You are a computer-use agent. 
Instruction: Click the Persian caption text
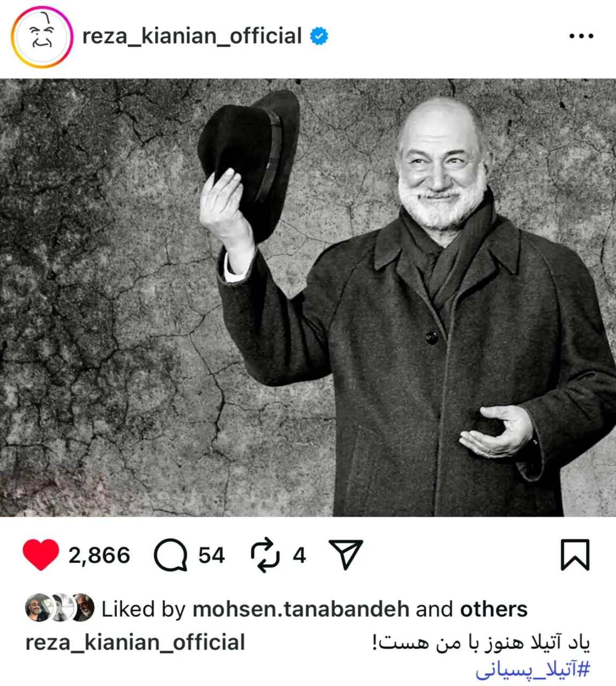point(481,642)
